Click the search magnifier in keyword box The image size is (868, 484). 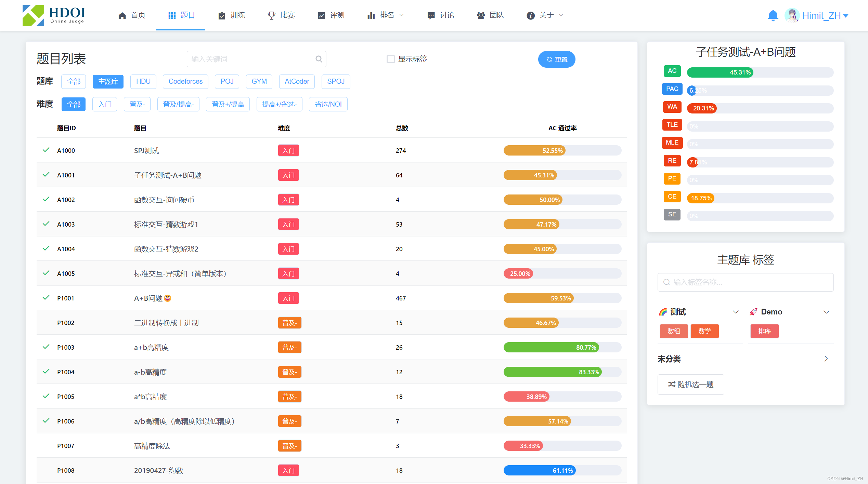319,59
